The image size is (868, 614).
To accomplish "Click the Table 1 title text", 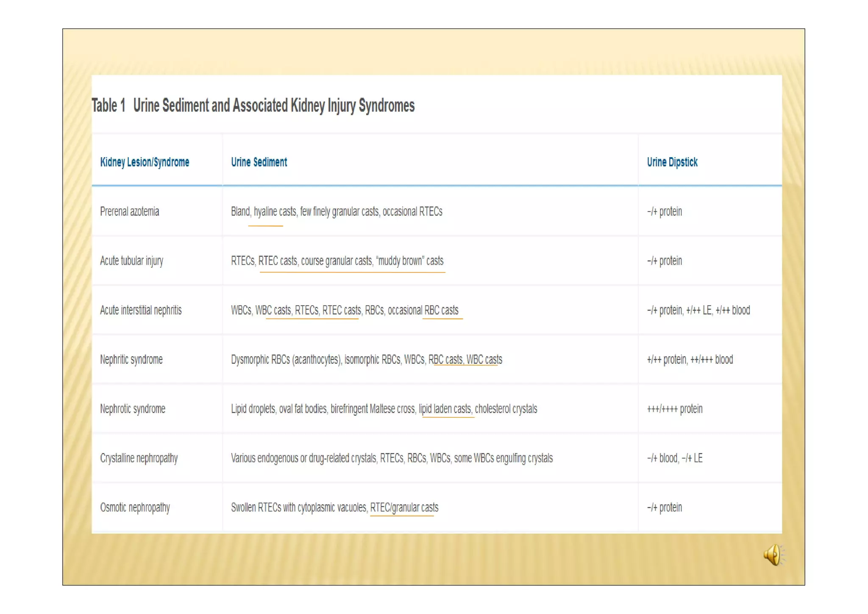I will point(253,106).
